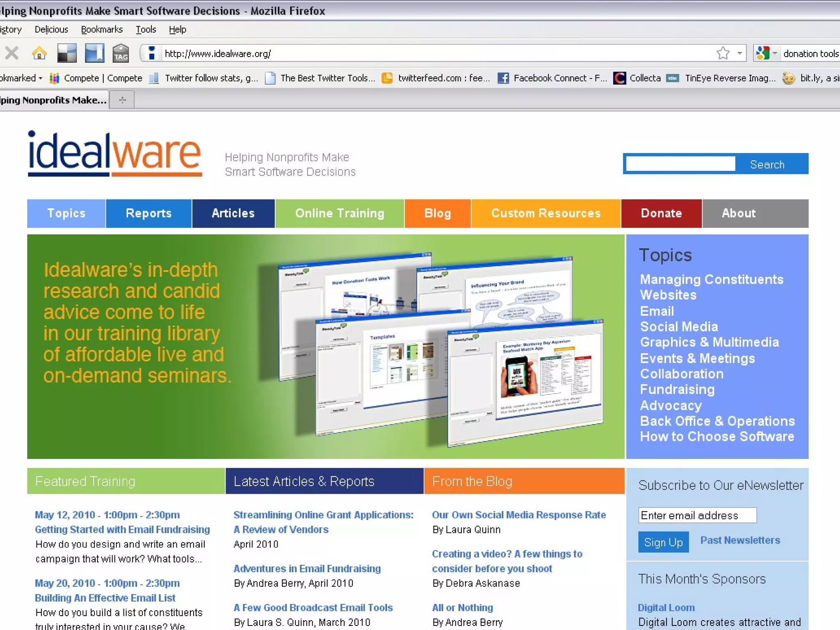840x630 pixels.
Task: Click the Home toolbar icon
Action: click(39, 53)
